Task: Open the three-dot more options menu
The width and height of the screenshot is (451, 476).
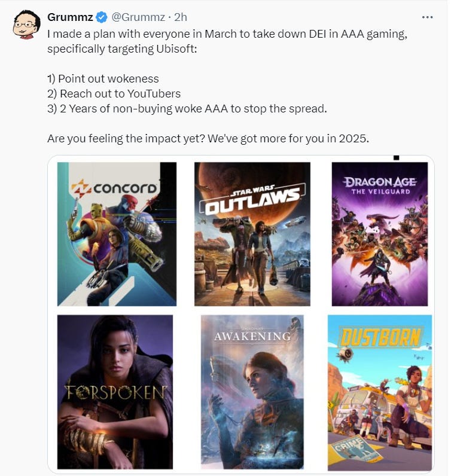Action: coord(427,17)
